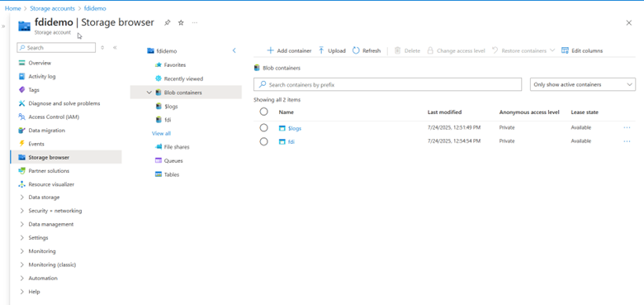Open the Only show active containers dropdown

pyautogui.click(x=583, y=84)
